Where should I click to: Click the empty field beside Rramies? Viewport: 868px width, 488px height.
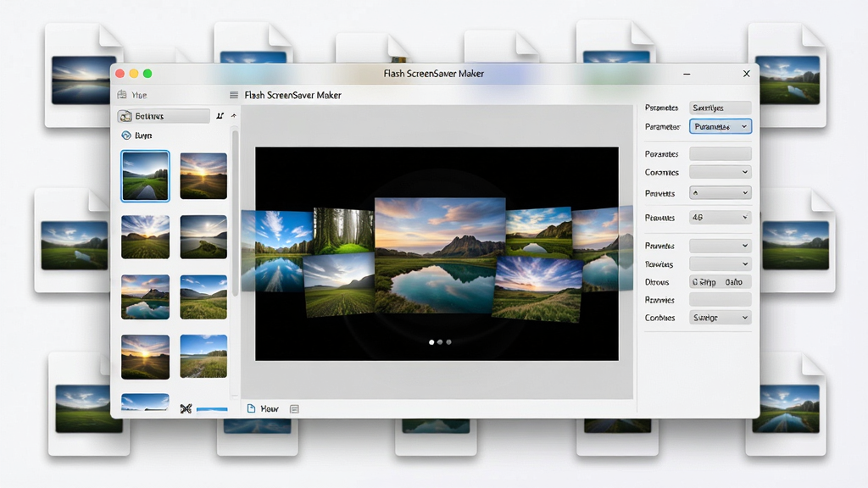point(721,300)
